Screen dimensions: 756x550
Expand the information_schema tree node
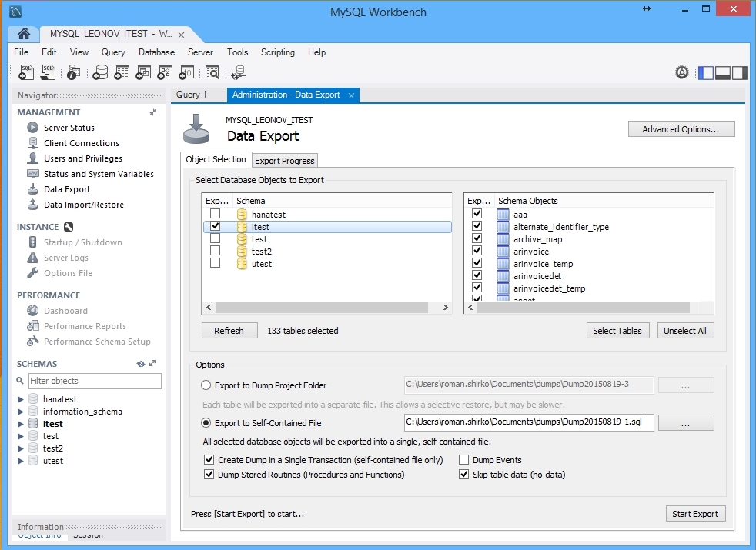pyautogui.click(x=21, y=412)
